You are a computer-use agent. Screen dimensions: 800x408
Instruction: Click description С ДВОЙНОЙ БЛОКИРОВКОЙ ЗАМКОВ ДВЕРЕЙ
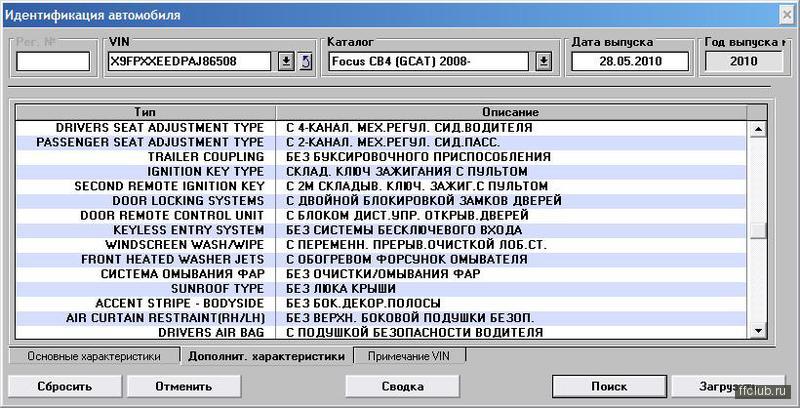pyautogui.click(x=424, y=200)
